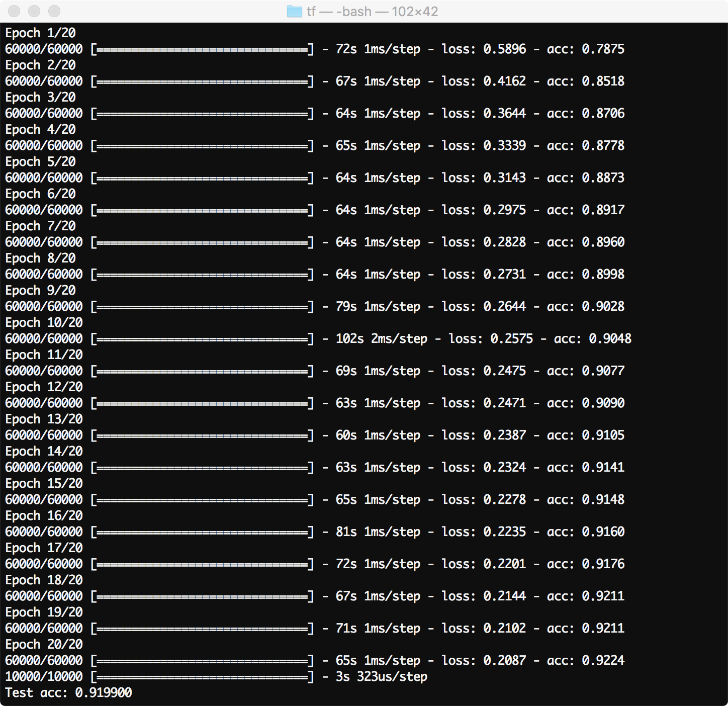Select the 'loss: 0.2387' value
This screenshot has width=728, height=706.
484,435
